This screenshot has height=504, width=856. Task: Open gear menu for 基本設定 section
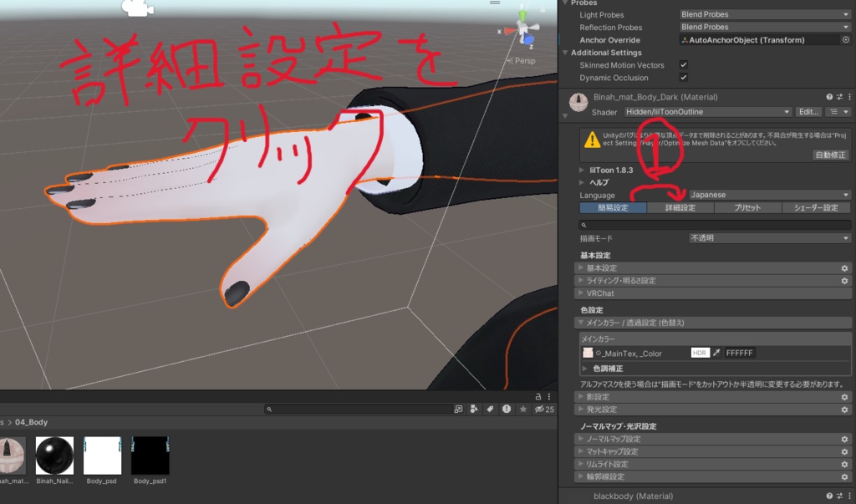(x=844, y=268)
